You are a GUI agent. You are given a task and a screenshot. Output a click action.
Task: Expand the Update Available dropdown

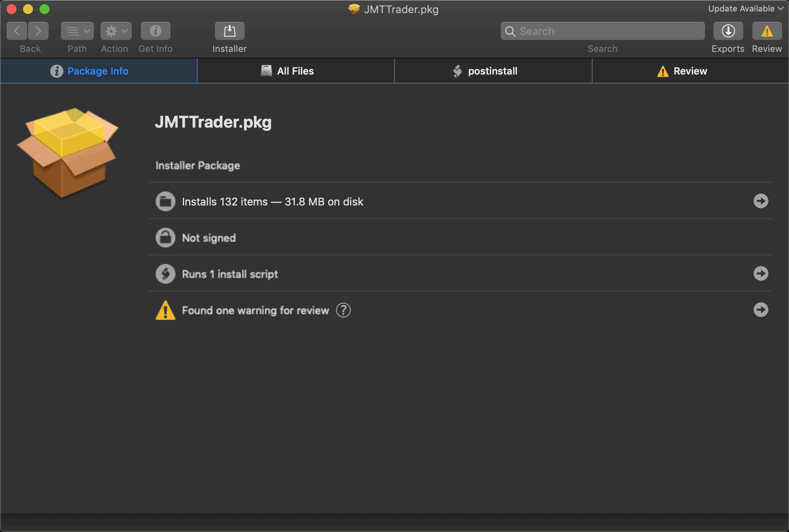[x=745, y=9]
